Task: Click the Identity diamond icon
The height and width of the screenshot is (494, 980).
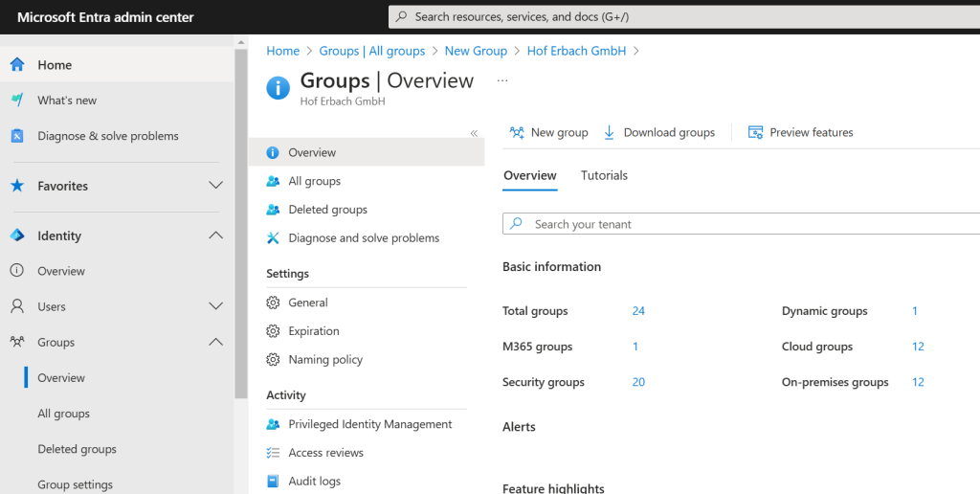Action: click(x=17, y=236)
